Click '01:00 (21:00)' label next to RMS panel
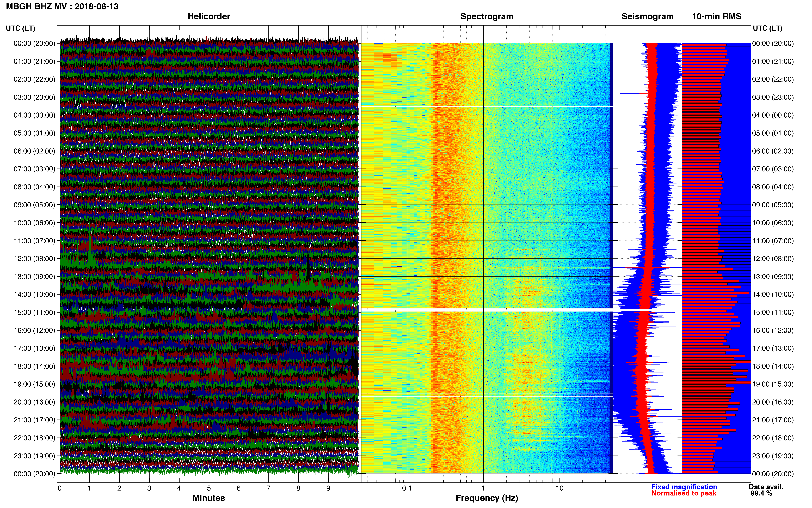This screenshot has width=812, height=508. 773,62
